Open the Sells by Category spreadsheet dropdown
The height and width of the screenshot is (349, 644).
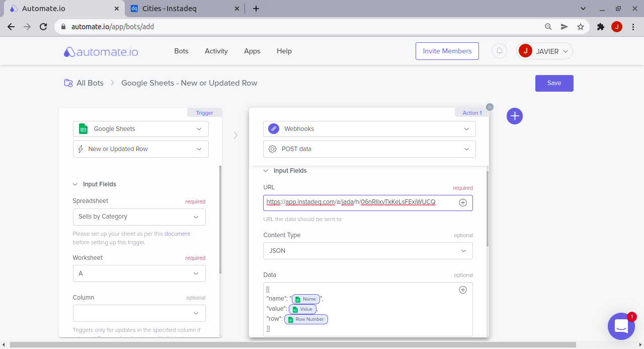139,217
